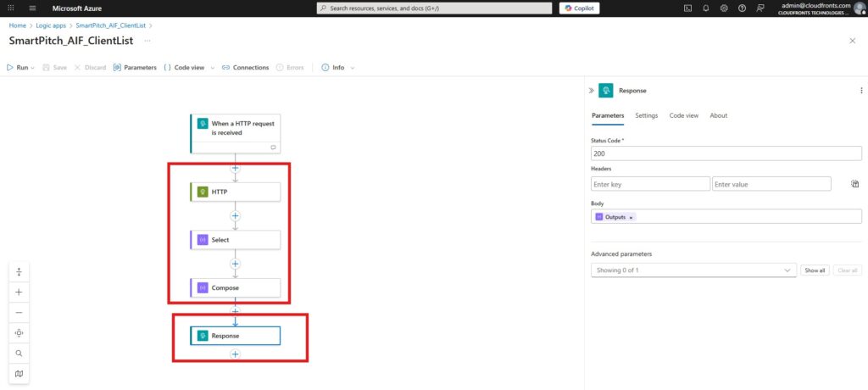Remove the Outputs token from Body
The width and height of the screenshot is (868, 390).
tap(631, 217)
